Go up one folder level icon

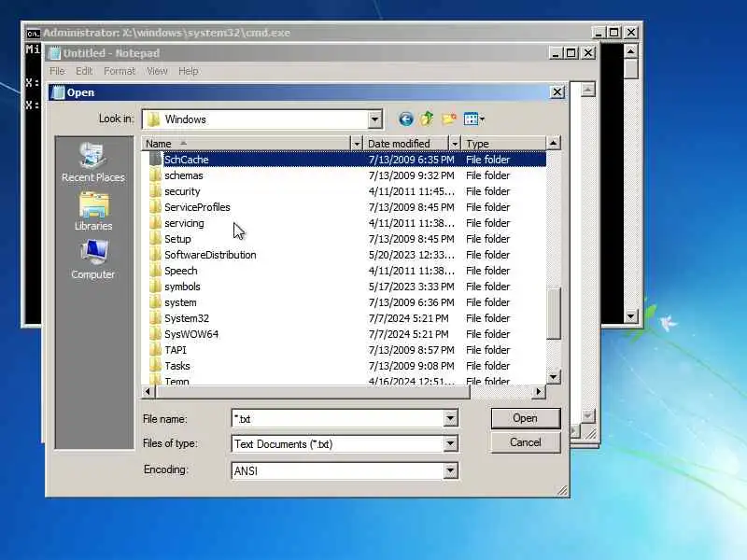pyautogui.click(x=427, y=119)
